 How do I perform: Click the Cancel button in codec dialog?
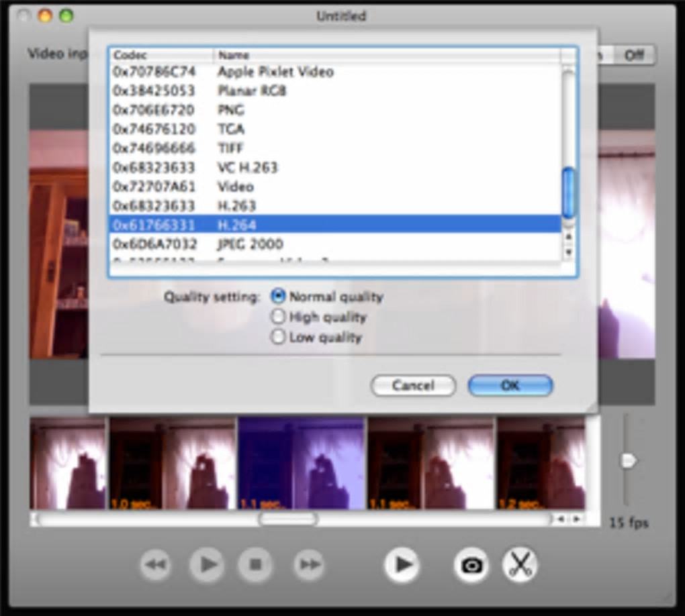[x=413, y=385]
